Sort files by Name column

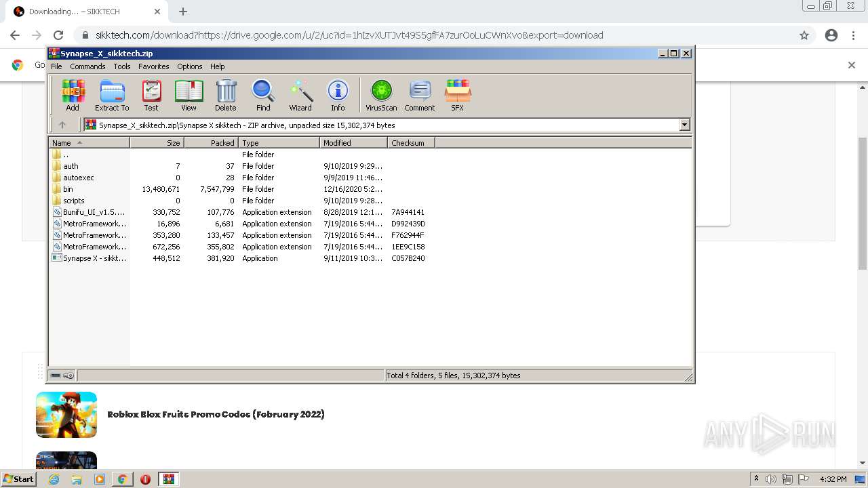tap(89, 143)
